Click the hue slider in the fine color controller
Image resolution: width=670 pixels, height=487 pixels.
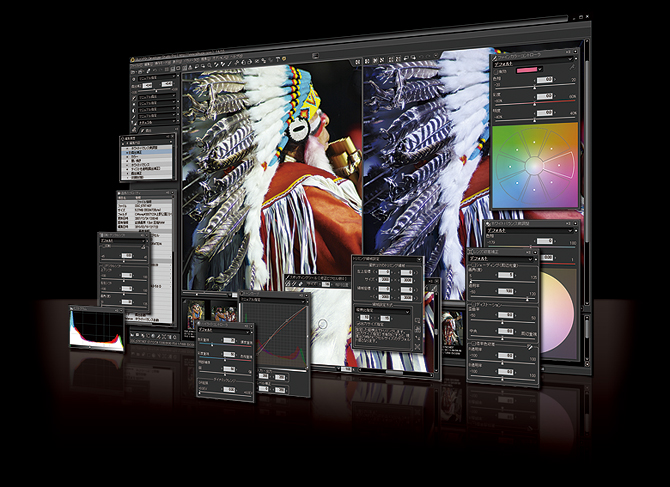click(x=535, y=86)
